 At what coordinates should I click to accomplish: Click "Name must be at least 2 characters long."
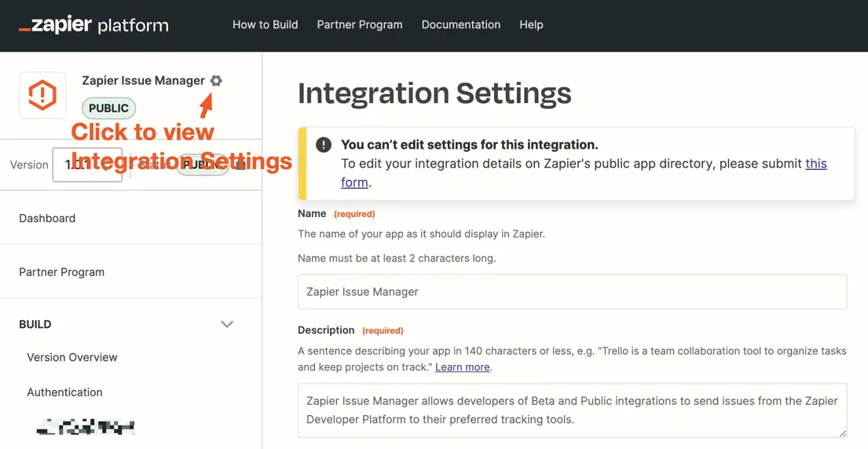pos(397,259)
